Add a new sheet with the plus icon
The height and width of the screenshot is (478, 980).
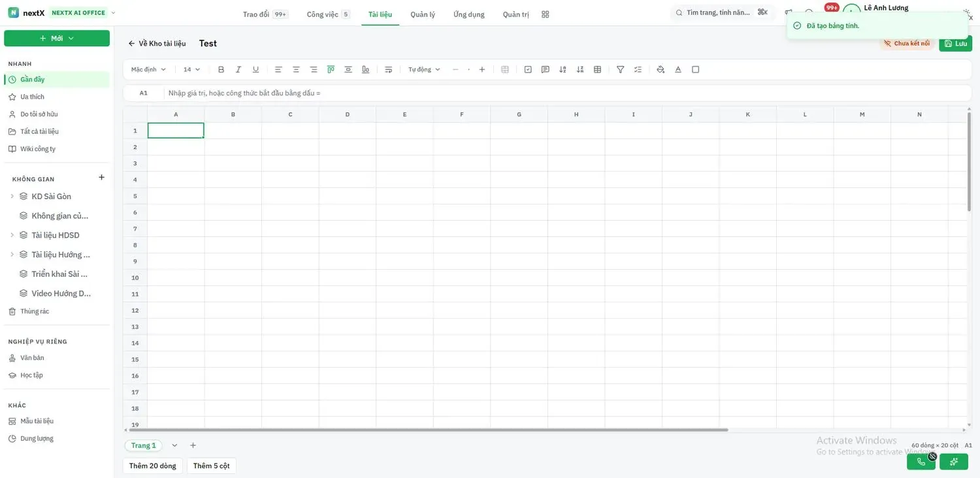coord(193,445)
